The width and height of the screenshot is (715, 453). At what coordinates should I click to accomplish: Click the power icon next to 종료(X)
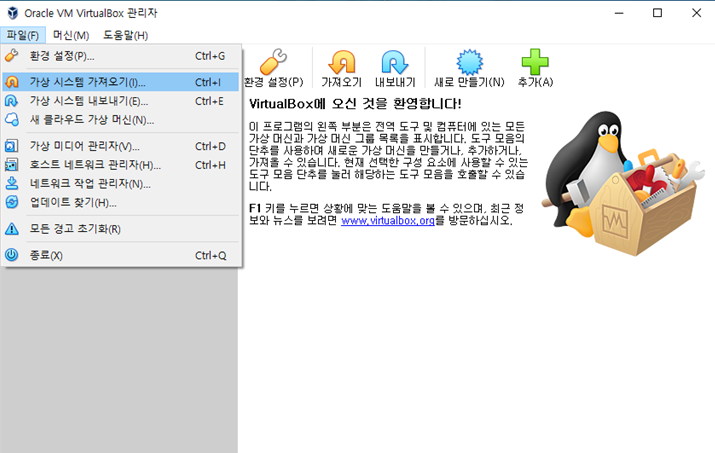(11, 255)
